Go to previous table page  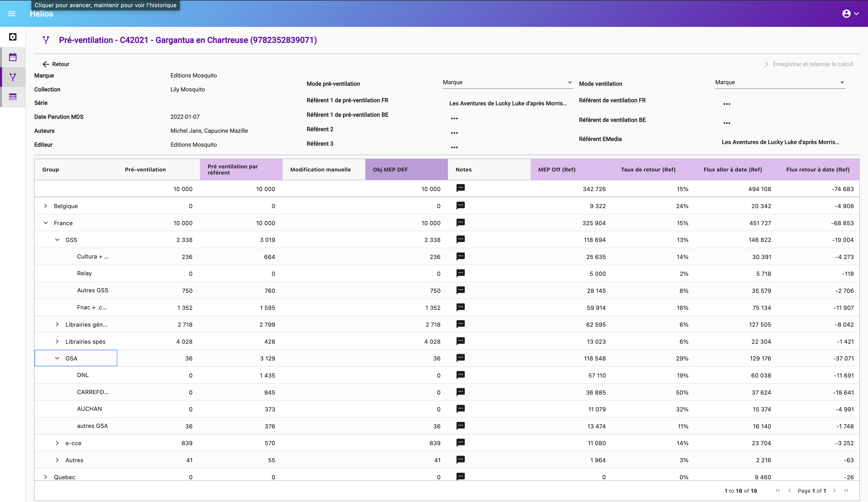789,491
